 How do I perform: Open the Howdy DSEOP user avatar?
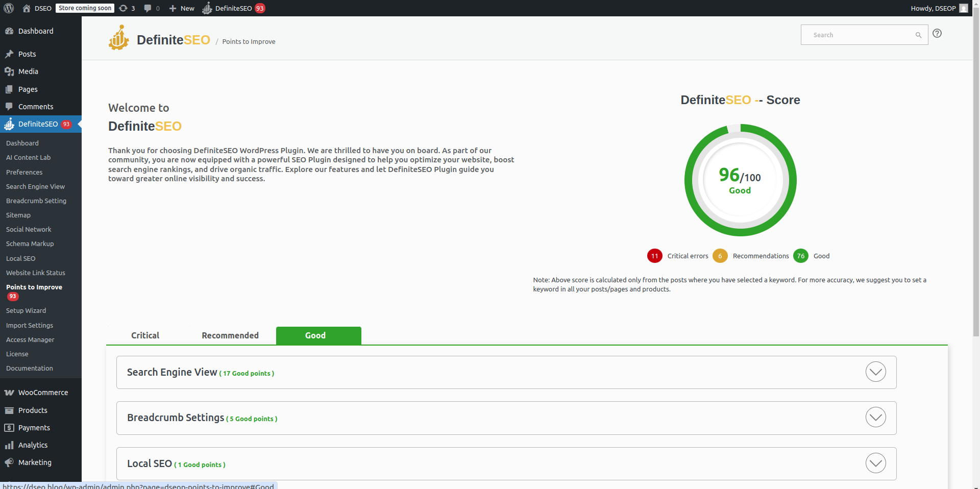point(964,8)
